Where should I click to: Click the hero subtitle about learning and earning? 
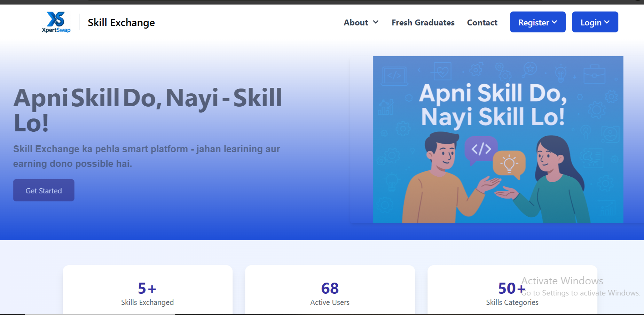(147, 156)
